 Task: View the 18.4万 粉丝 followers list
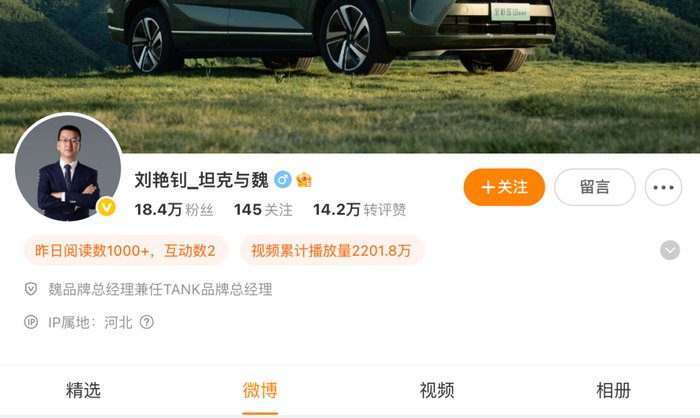tap(174, 209)
